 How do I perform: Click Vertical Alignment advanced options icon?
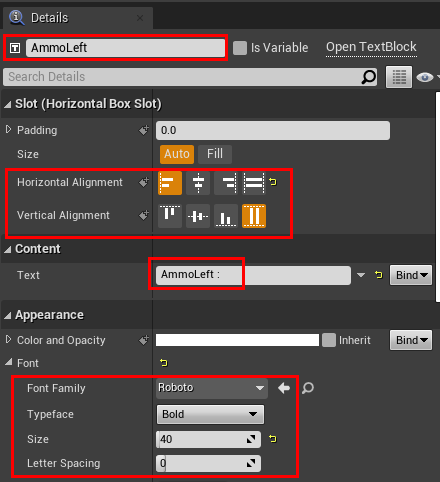click(144, 215)
